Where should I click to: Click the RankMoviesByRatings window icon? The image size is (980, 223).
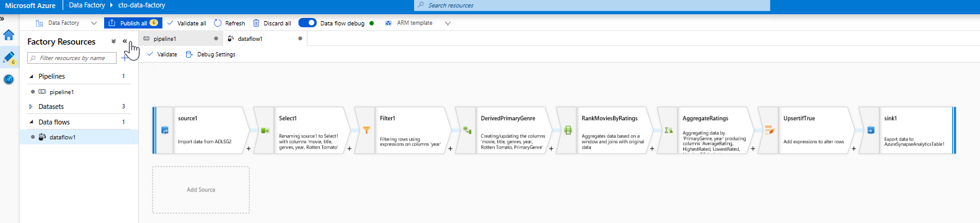pyautogui.click(x=568, y=130)
